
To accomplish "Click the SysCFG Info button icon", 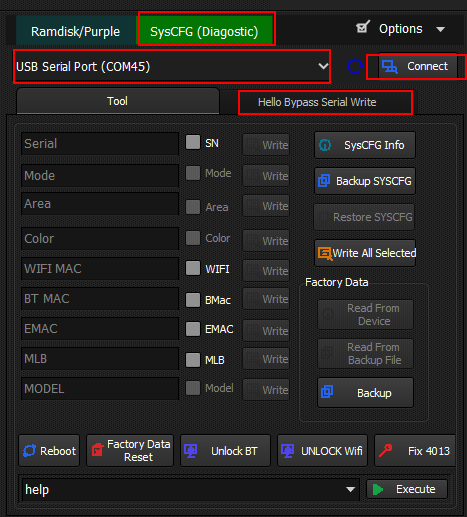I will pos(325,145).
